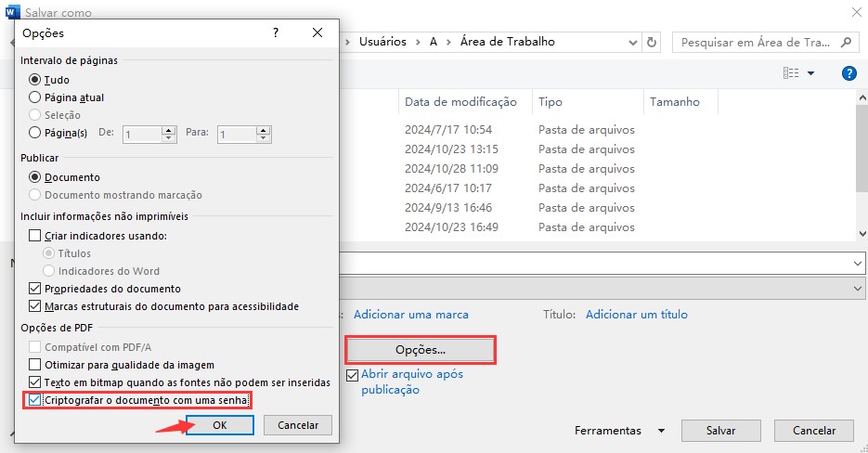Click the file list scroll down arrow
The width and height of the screenshot is (868, 453).
click(862, 234)
